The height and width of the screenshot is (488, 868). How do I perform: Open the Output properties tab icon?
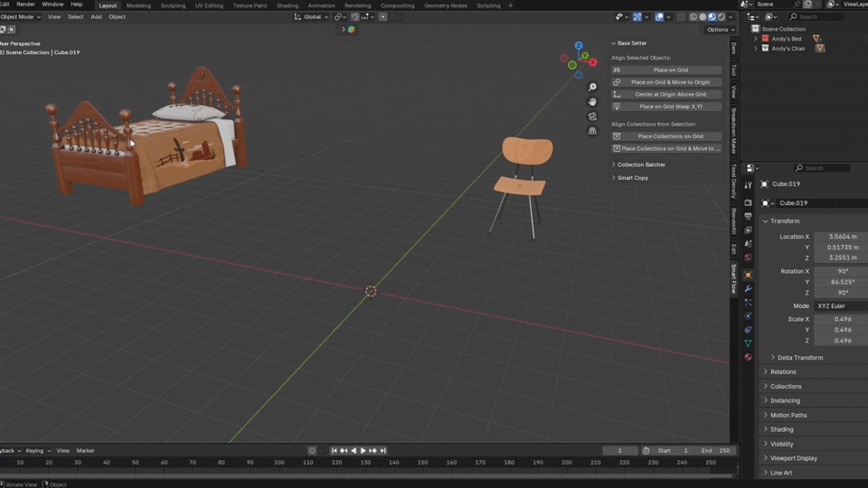click(748, 216)
